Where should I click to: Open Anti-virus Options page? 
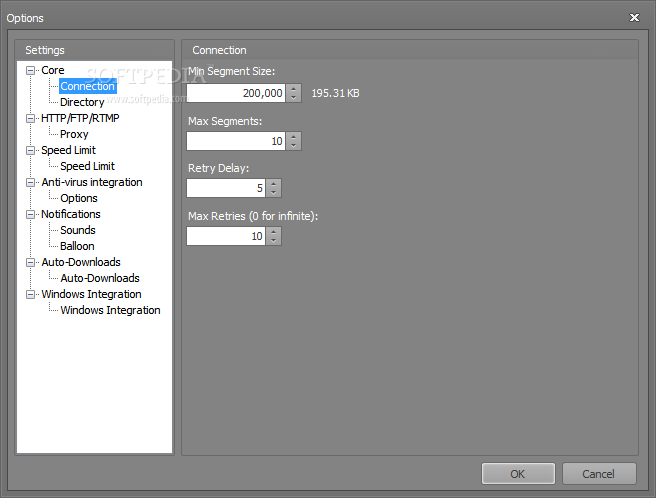79,198
